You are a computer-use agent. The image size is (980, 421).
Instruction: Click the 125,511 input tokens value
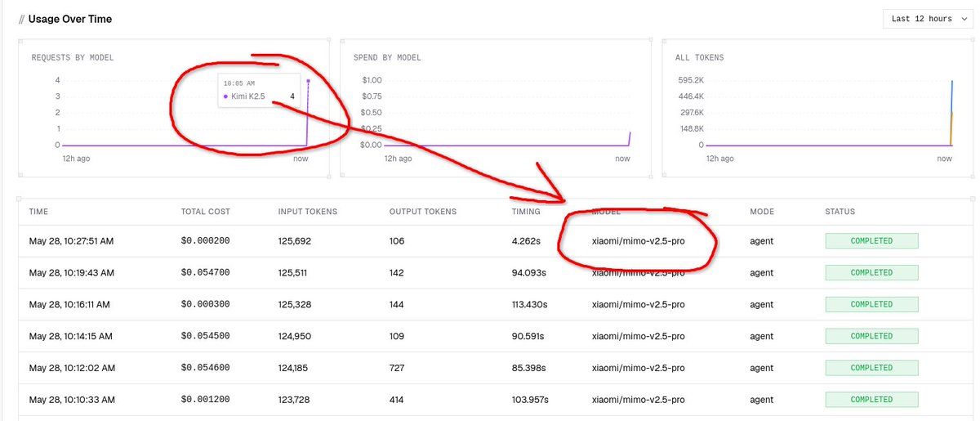pyautogui.click(x=294, y=272)
